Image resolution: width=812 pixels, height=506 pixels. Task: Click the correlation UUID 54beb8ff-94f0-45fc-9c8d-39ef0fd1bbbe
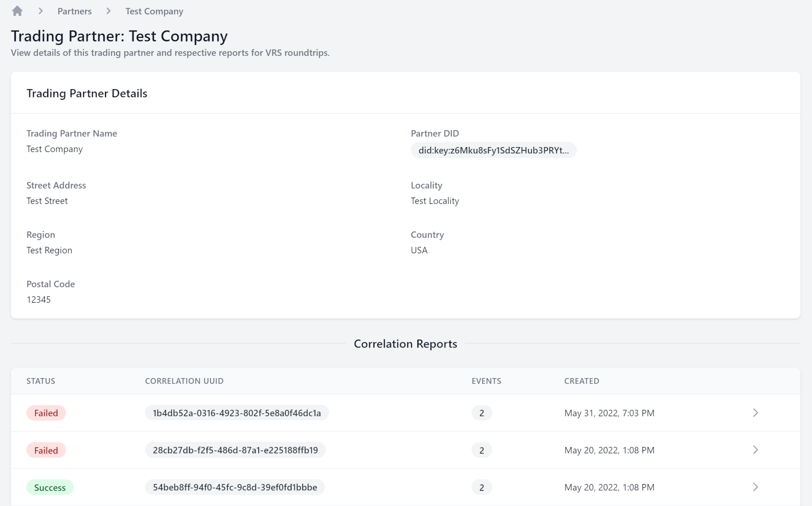click(235, 487)
